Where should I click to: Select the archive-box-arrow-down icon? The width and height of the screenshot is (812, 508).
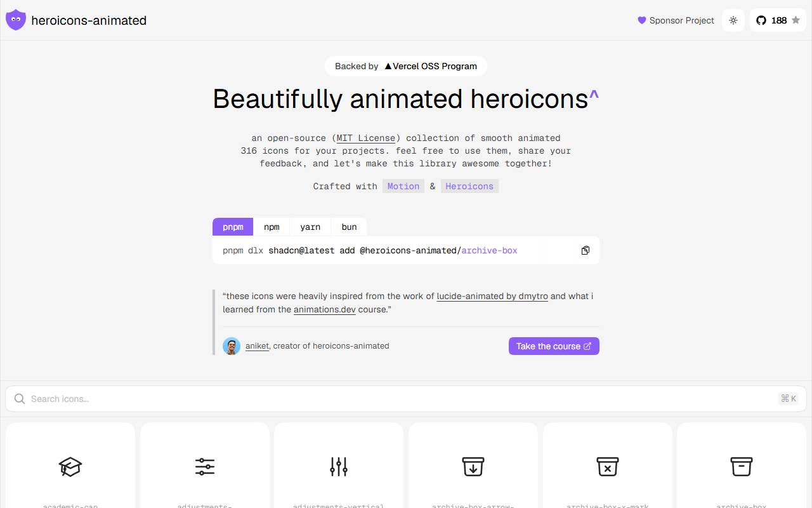click(x=473, y=465)
